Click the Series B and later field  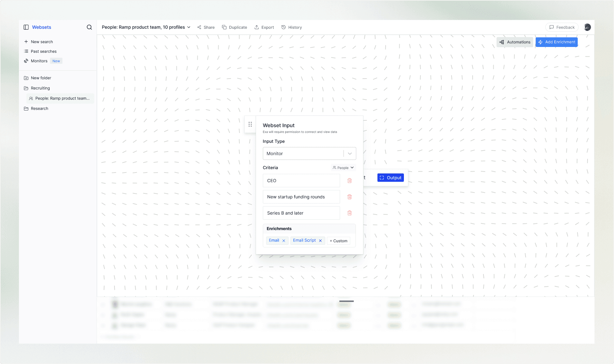[x=301, y=213]
